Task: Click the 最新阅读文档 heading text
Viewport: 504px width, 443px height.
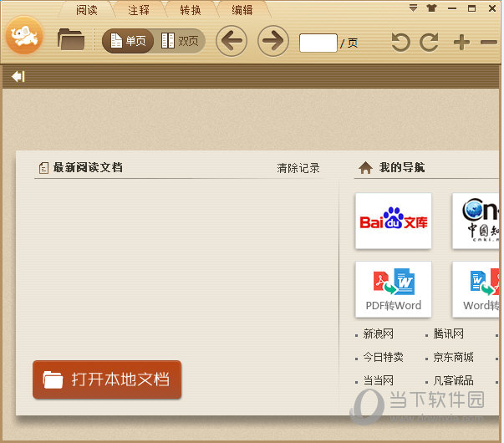Action: (x=88, y=167)
